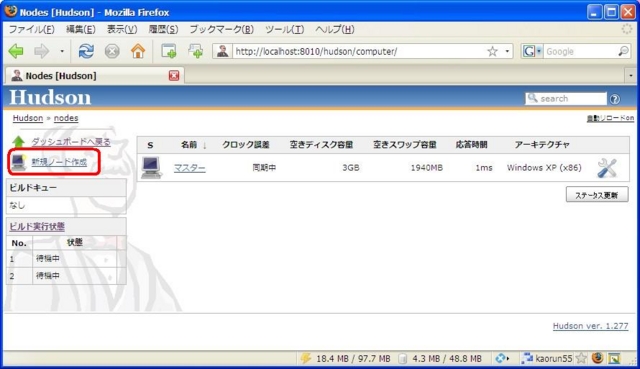Open a new tab via toolbar icon

169,51
